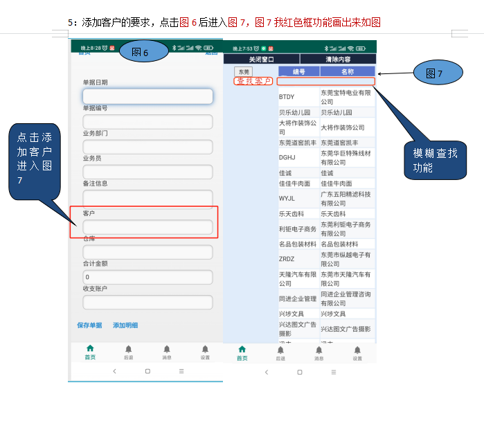Tap the 首页 home icon in the 图7 screen
The image size is (484, 448).
242,350
